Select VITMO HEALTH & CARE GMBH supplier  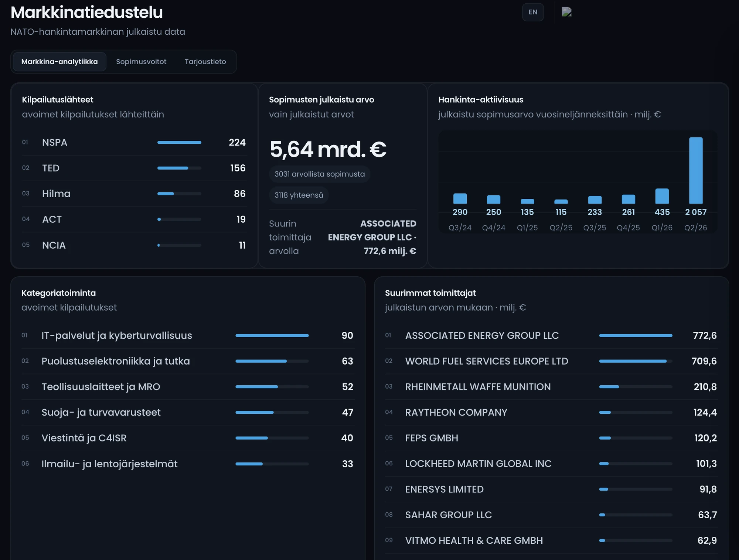(474, 540)
